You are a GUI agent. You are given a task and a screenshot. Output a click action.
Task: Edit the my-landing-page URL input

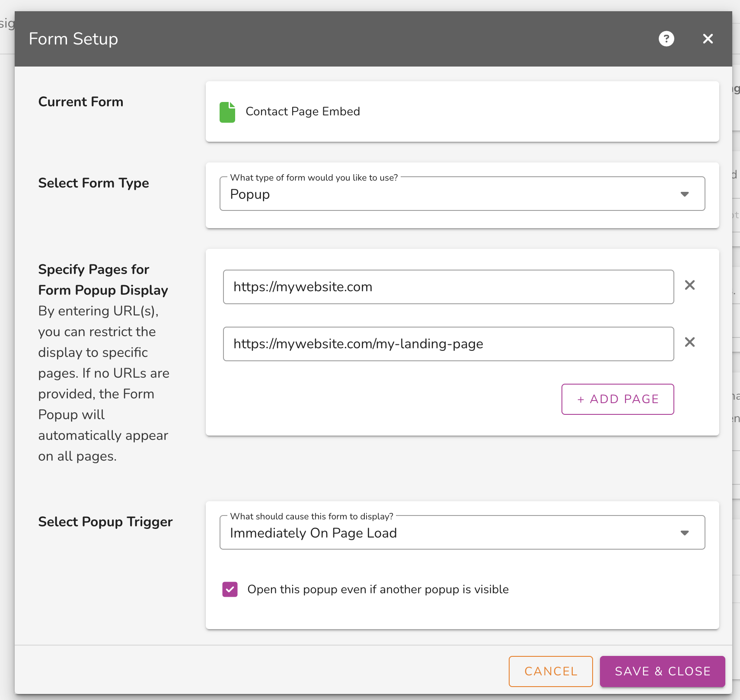pos(448,344)
